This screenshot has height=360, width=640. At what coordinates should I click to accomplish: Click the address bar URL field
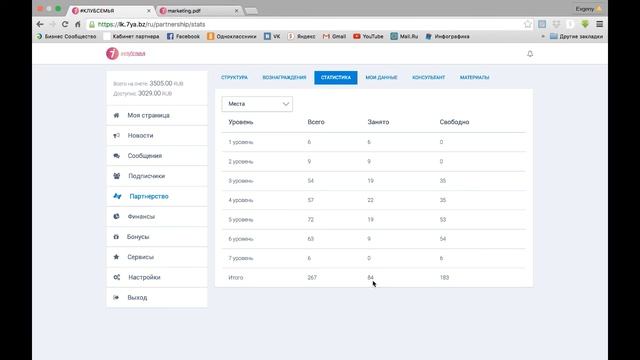[x=306, y=24]
